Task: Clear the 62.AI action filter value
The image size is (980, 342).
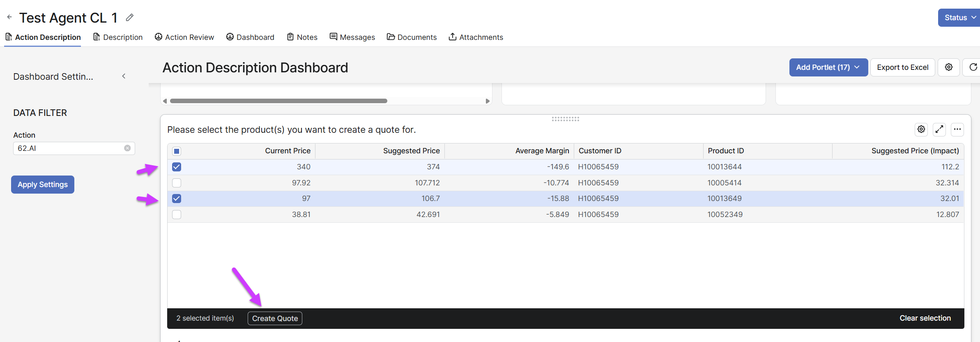Action: (127, 148)
